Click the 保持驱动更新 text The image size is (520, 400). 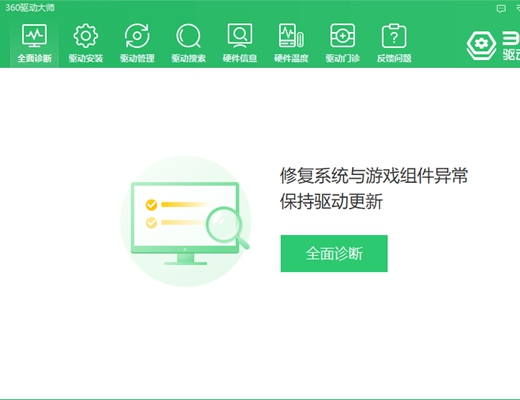point(331,201)
